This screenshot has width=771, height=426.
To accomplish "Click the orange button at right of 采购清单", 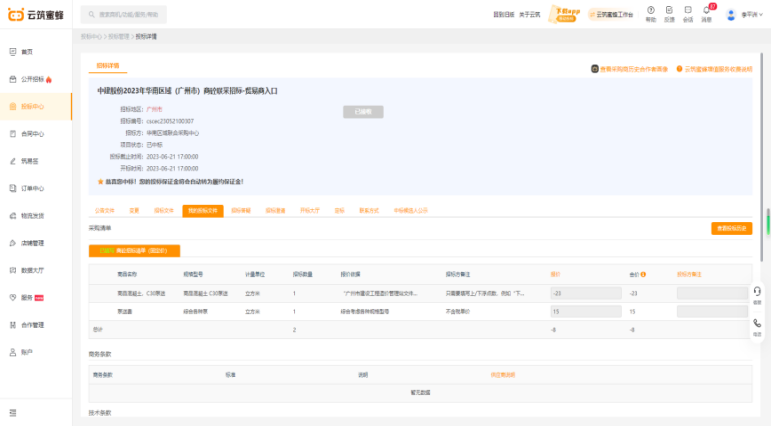I will pos(731,228).
